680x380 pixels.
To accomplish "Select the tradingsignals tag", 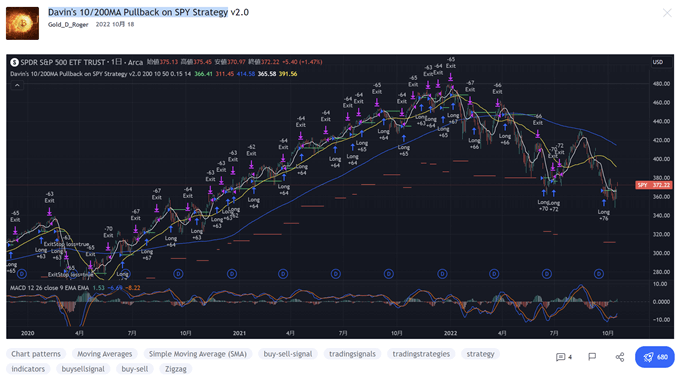I will click(352, 354).
